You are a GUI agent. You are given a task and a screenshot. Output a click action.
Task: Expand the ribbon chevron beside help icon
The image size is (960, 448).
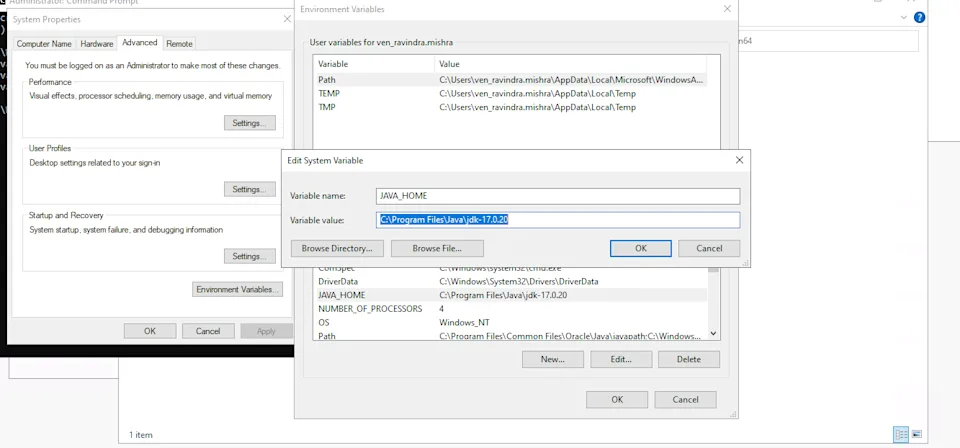904,18
